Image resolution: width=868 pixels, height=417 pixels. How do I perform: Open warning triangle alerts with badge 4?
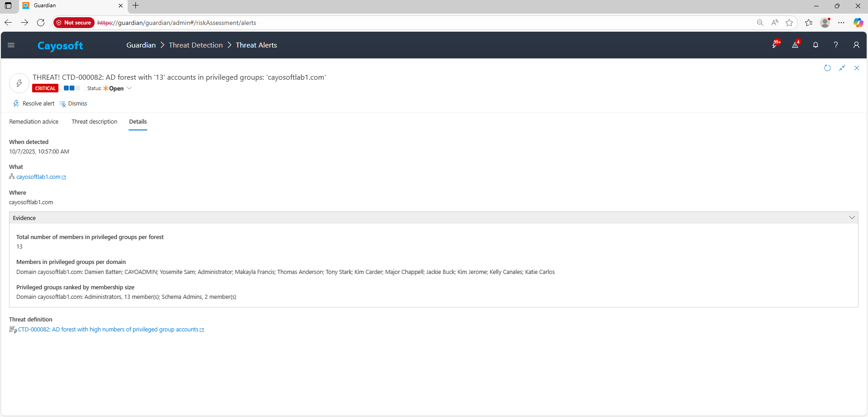pos(795,45)
